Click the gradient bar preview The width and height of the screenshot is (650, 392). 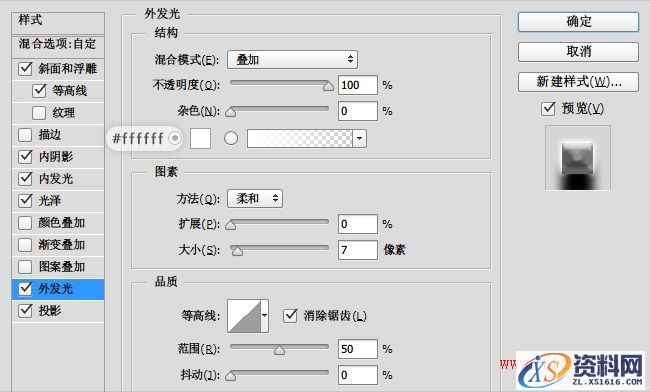(x=300, y=138)
